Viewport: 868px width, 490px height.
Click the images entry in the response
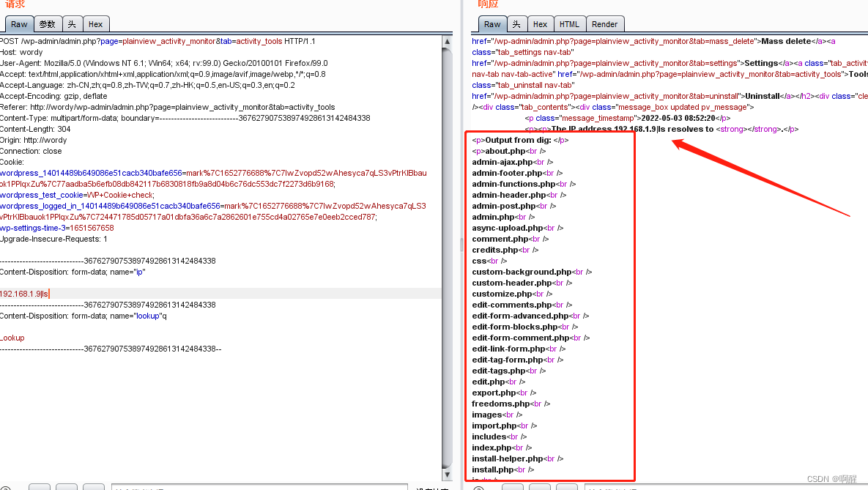point(487,415)
